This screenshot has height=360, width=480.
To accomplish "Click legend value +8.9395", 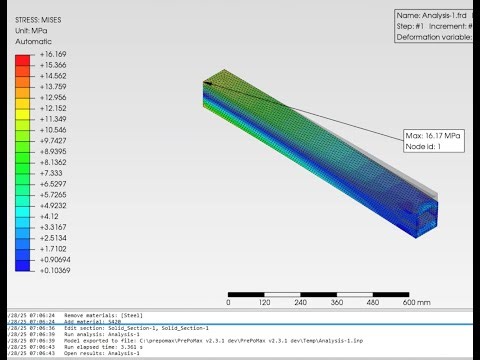I will pos(53,152).
